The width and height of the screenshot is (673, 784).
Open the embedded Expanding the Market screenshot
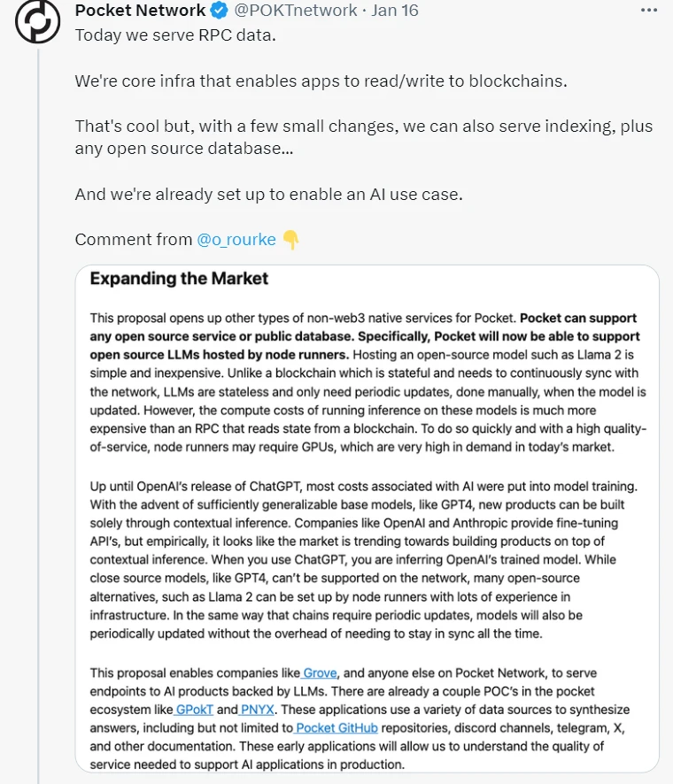click(x=363, y=522)
